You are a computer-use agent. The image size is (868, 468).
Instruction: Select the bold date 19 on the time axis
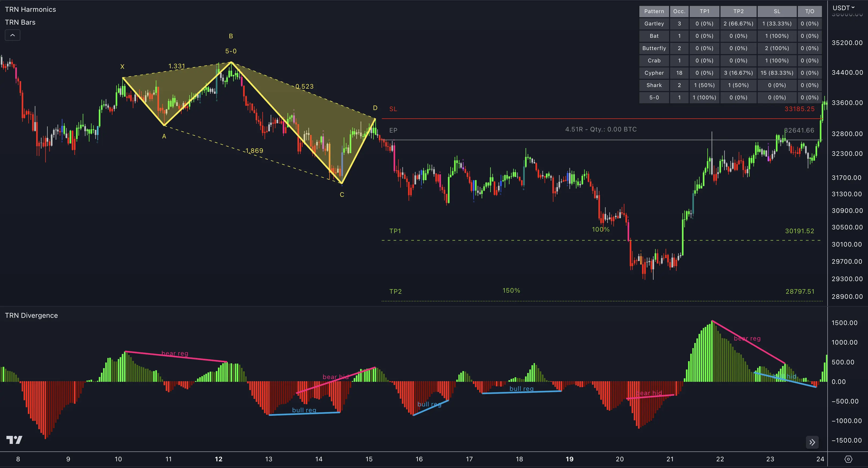[569, 459]
